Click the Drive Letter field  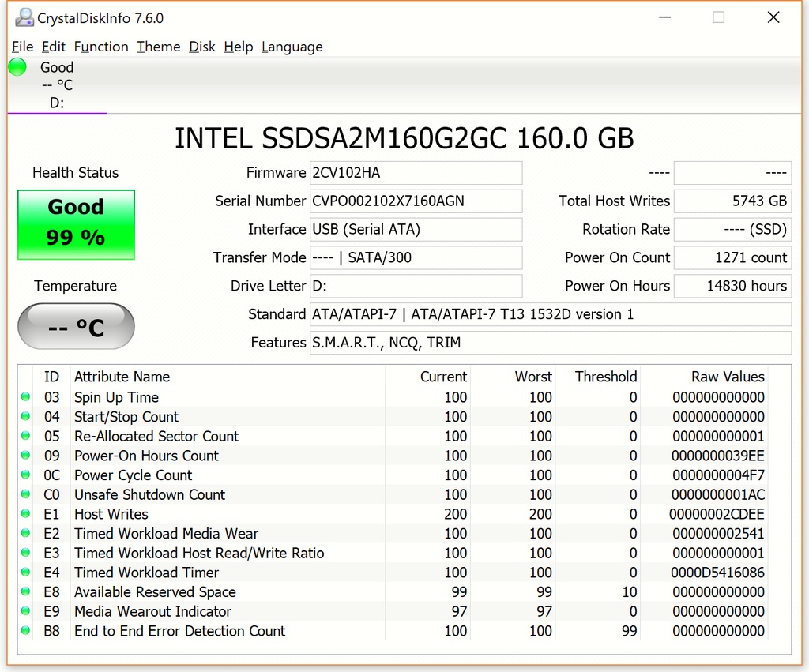pos(416,286)
